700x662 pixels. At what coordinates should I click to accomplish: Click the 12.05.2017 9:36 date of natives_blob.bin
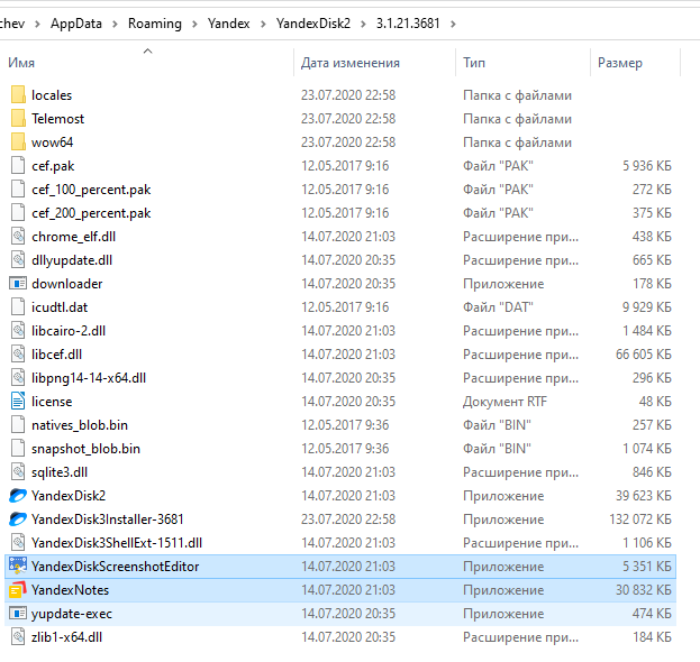coord(345,425)
